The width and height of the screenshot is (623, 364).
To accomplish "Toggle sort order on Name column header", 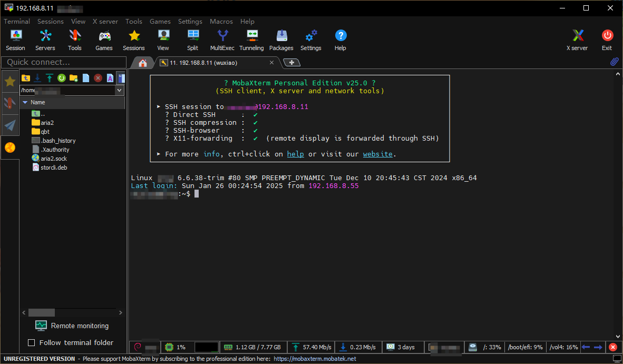I will (x=73, y=102).
